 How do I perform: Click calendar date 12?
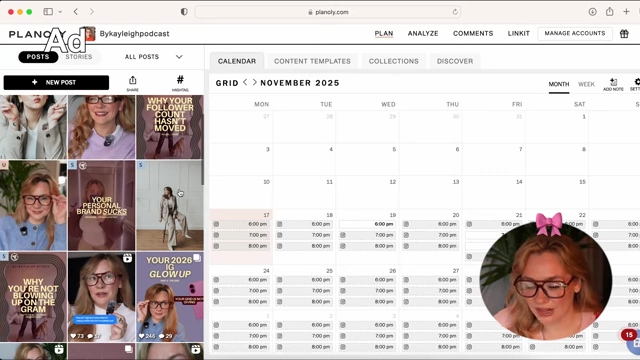(393, 182)
